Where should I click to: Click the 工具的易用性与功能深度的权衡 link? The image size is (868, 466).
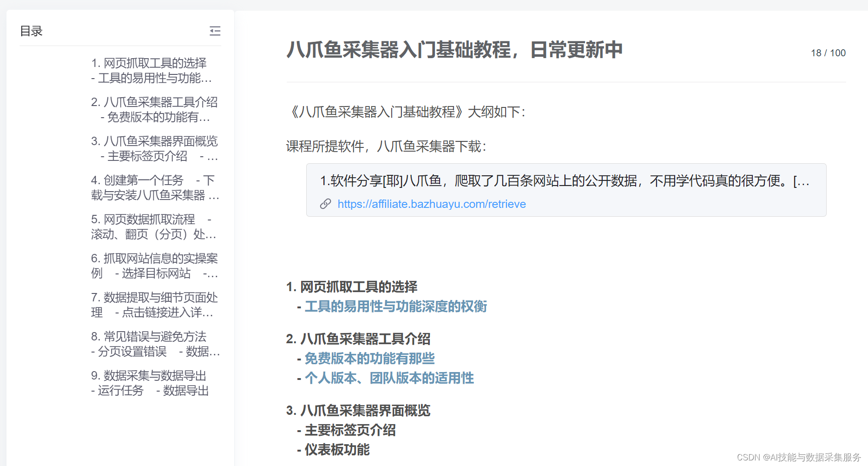pos(395,306)
